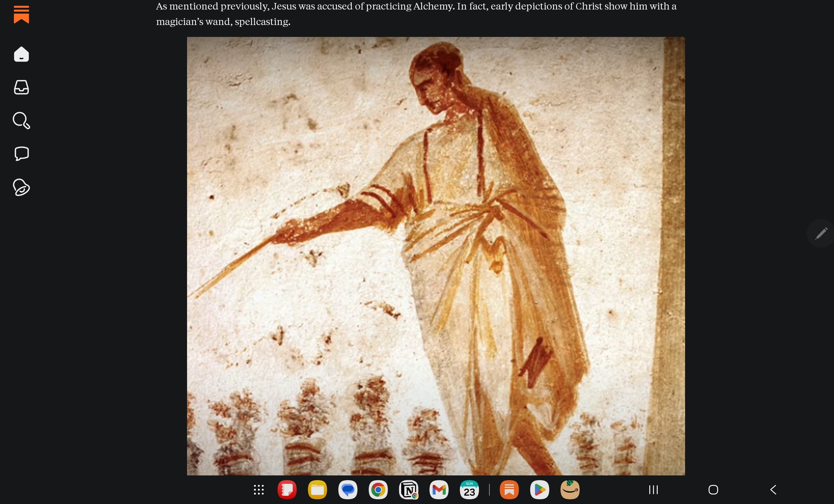Screen dimensions: 834x504
Task: Tap the home square navigation button
Action: point(713,489)
